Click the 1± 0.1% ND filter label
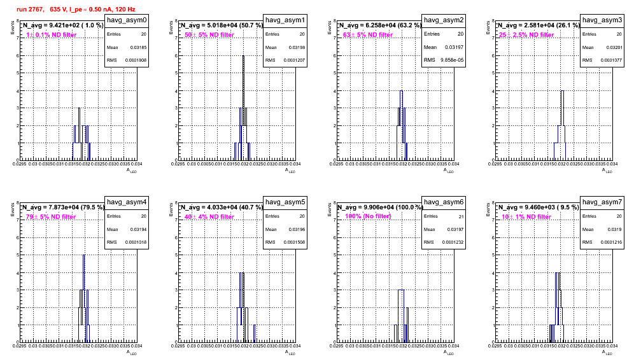Screen dimensions: 634x364 (51, 35)
